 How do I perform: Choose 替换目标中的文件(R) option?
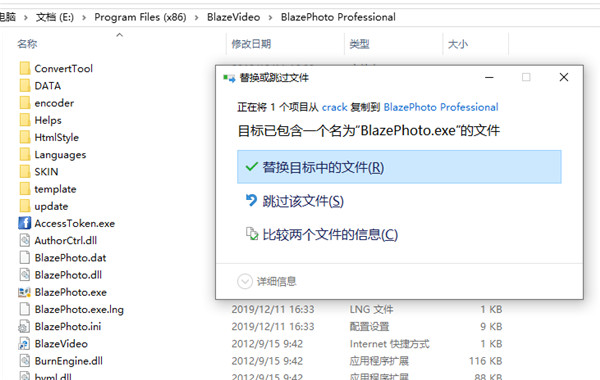coord(399,167)
